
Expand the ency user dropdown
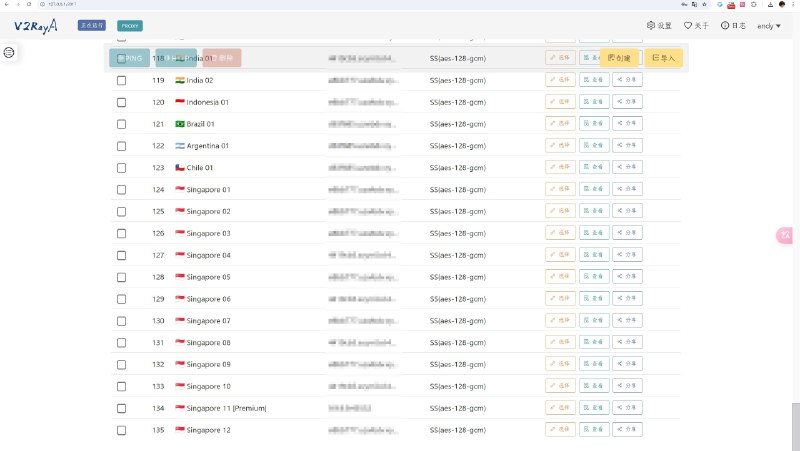click(x=768, y=25)
